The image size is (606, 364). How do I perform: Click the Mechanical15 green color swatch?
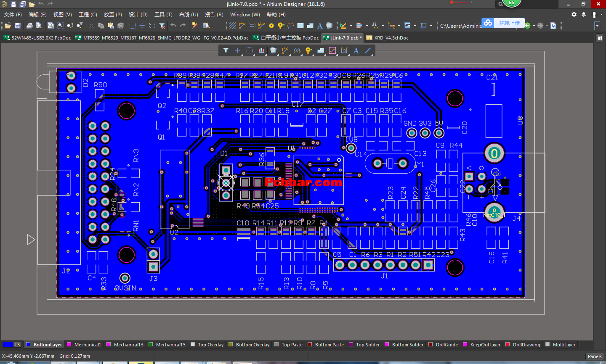[x=150, y=344]
